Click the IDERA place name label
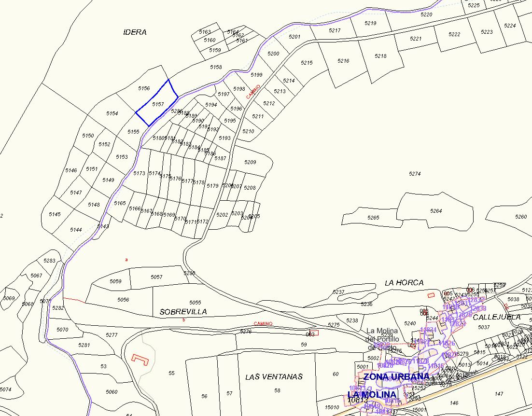 point(135,32)
